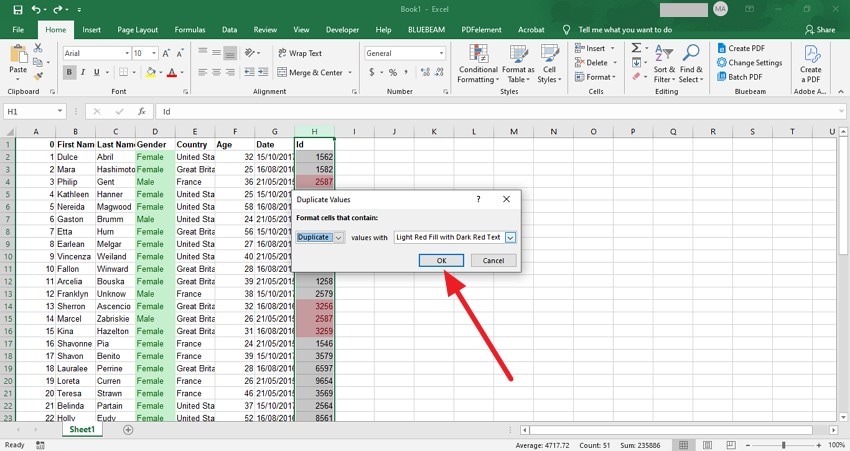Viewport: 850px width, 451px height.
Task: Open Cell Styles gallery
Action: click(x=549, y=65)
